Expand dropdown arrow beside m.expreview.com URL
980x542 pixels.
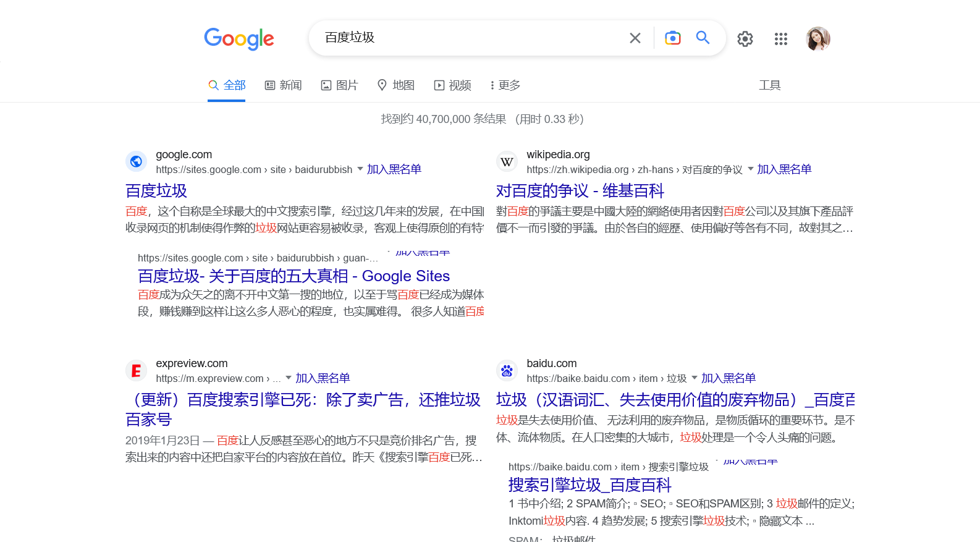pos(289,378)
